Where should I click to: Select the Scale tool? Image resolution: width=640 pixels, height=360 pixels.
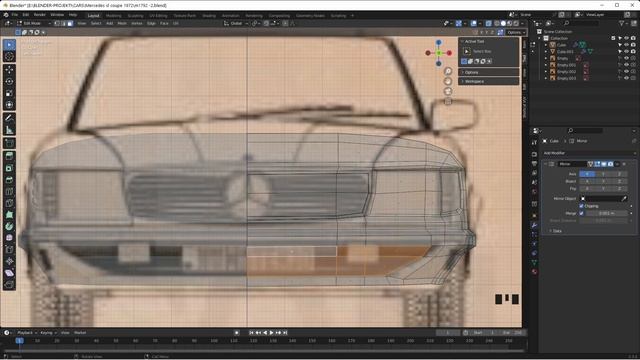pos(9,93)
